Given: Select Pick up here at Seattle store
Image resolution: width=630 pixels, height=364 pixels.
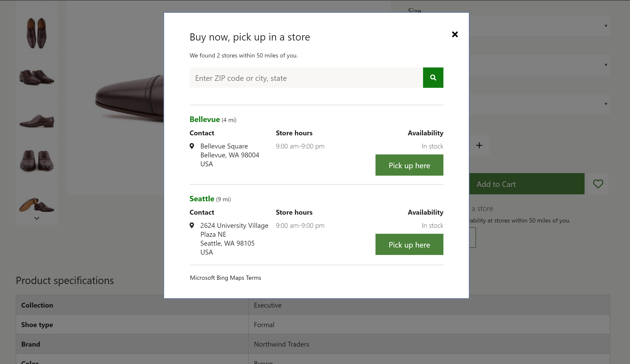Looking at the screenshot, I should pyautogui.click(x=409, y=244).
